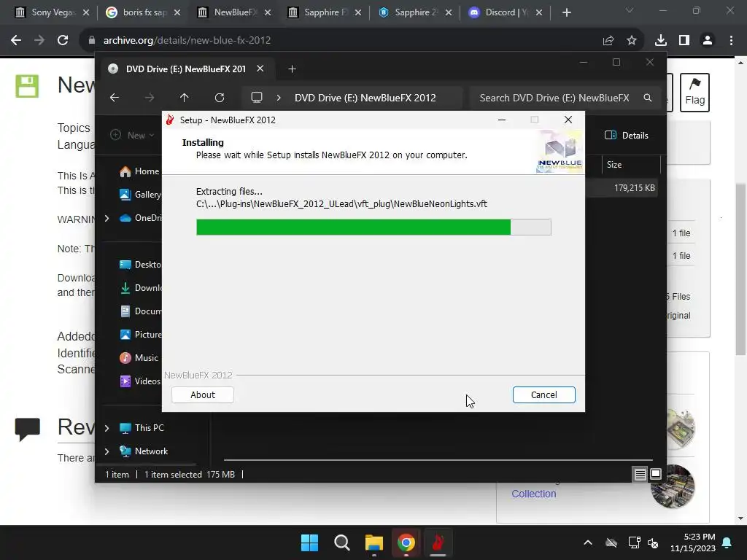Expand the Network tree node

click(107, 451)
